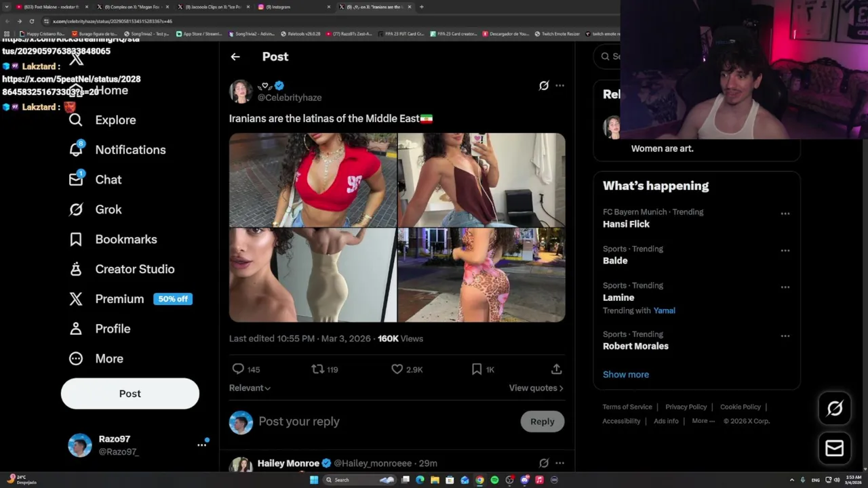Screen dimensions: 868x488
Task: Click the browser address bar
Action: tap(325, 21)
